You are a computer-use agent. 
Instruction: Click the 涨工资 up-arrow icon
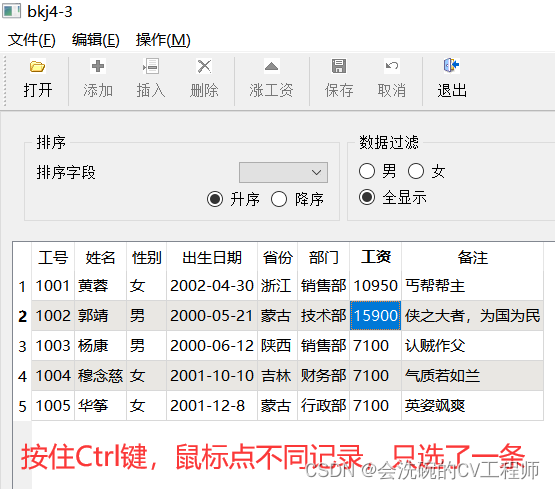[x=271, y=66]
